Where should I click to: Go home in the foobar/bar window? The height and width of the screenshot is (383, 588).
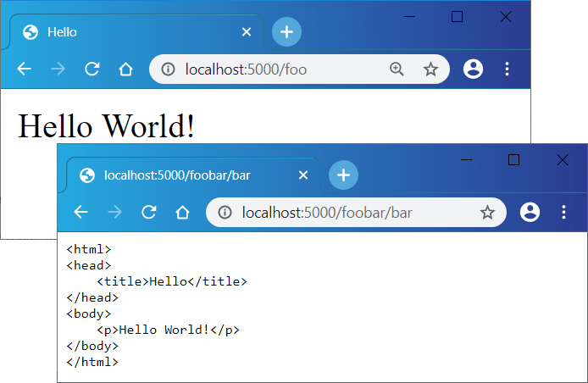tap(183, 213)
